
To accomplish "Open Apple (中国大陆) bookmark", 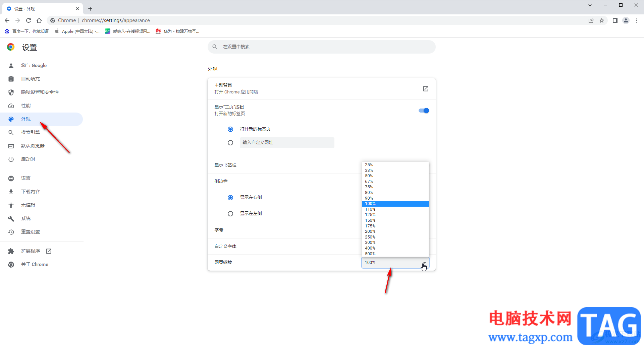I will click(77, 31).
